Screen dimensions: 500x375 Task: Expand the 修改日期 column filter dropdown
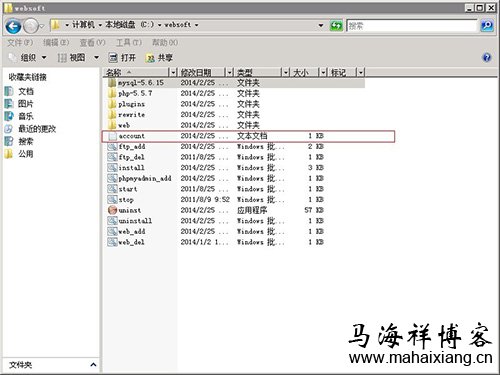click(229, 72)
